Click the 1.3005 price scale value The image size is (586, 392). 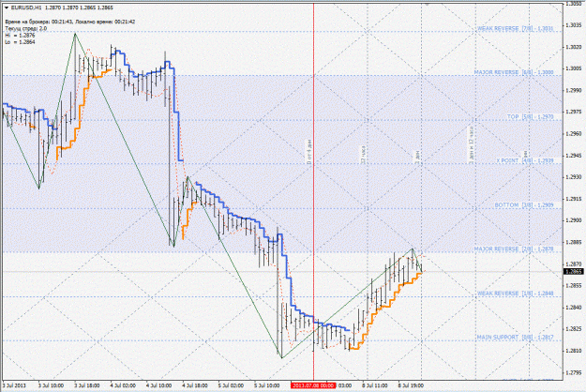pos(573,68)
